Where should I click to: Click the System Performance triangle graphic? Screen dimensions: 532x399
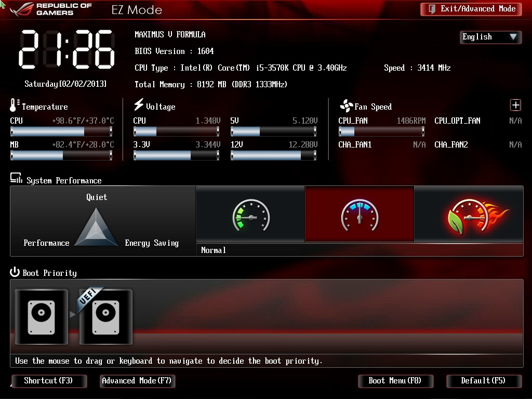97,228
